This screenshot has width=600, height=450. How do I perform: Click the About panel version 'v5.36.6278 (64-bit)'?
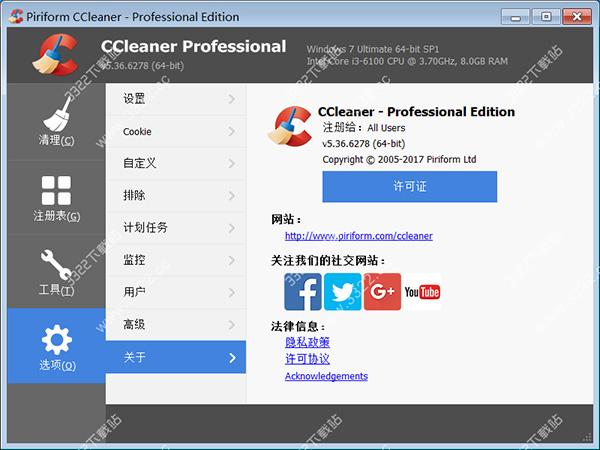364,144
